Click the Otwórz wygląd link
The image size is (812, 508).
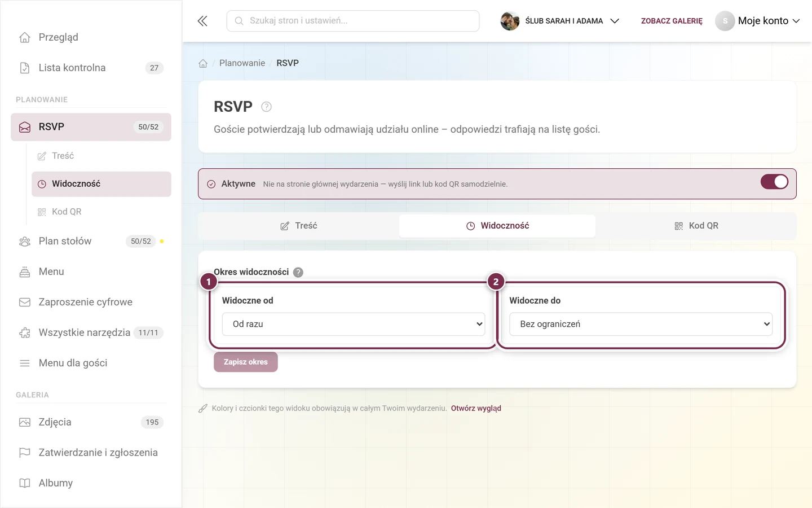coord(476,408)
